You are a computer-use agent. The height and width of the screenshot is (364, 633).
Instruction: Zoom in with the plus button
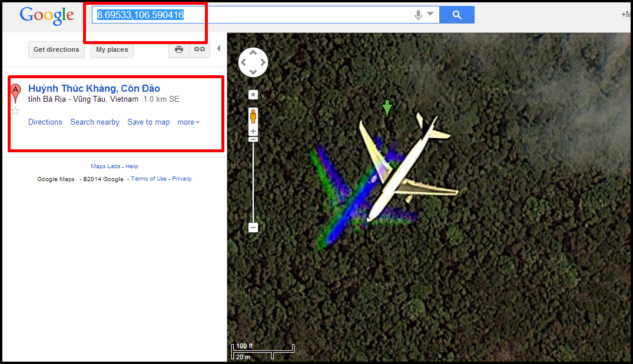click(x=253, y=131)
